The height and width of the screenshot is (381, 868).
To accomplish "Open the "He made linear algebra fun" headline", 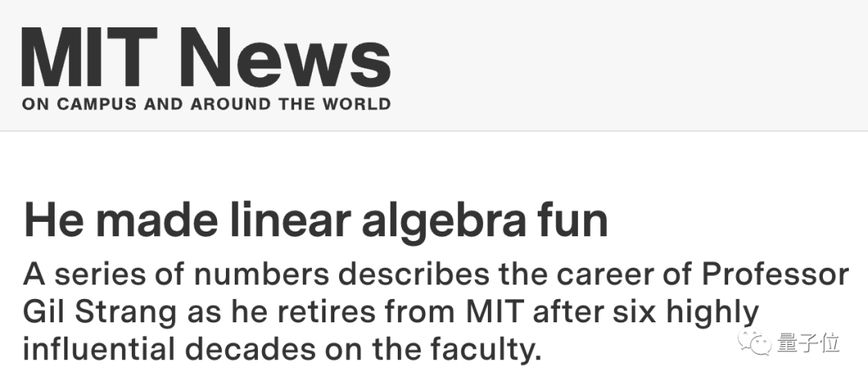I will coord(316,219).
